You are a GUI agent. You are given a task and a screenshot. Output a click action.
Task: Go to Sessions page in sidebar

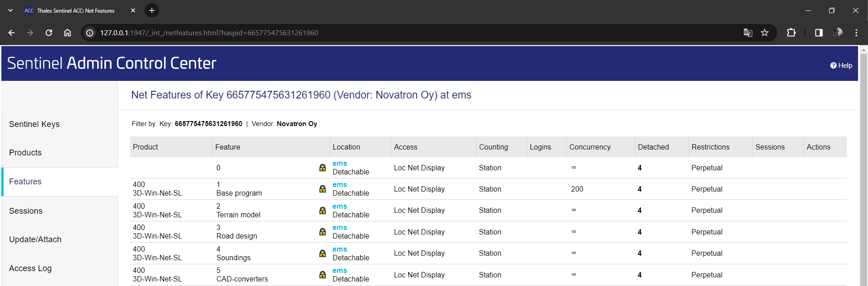pyautogui.click(x=26, y=211)
